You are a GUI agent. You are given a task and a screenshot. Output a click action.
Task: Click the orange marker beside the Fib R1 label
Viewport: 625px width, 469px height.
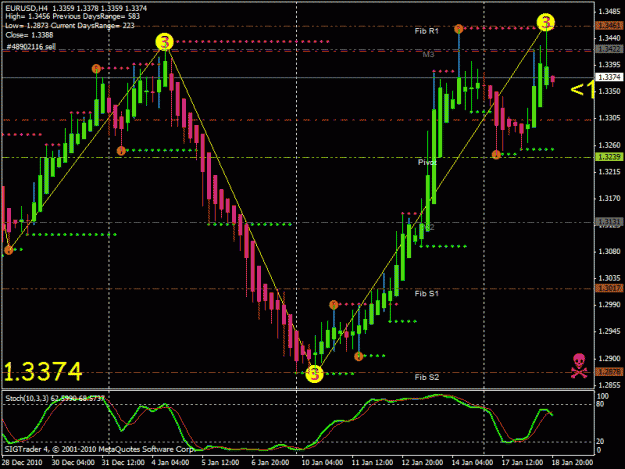point(459,29)
